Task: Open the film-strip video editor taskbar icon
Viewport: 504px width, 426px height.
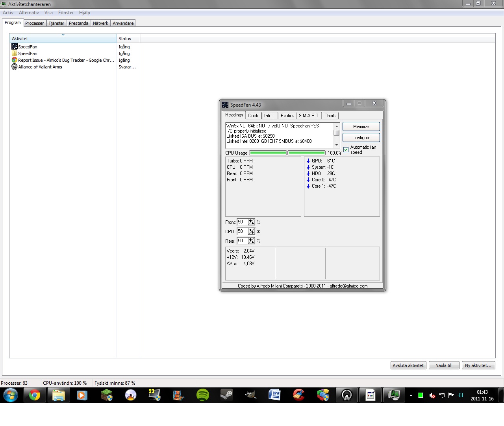Action: pyautogui.click(x=178, y=395)
